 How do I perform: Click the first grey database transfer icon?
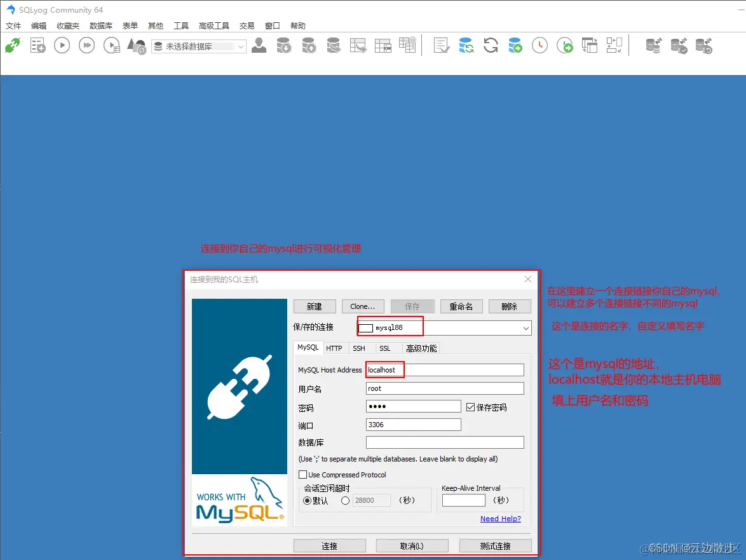tap(654, 46)
